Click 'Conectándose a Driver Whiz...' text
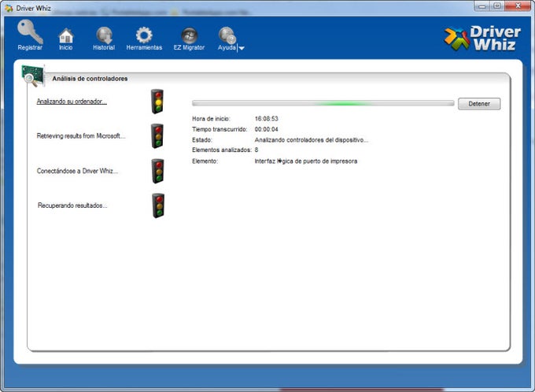The height and width of the screenshot is (392, 535). (77, 171)
